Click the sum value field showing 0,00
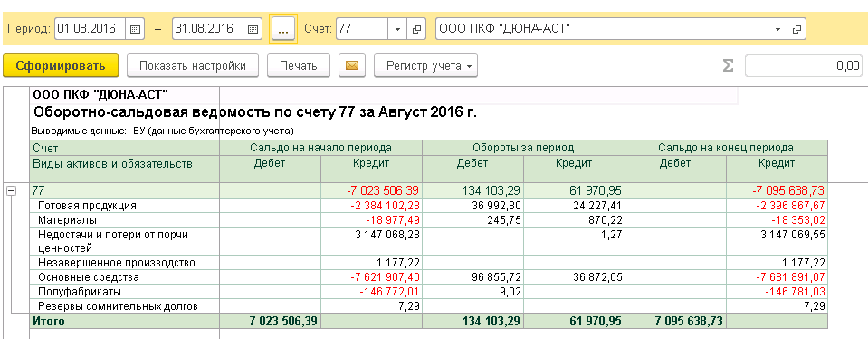Viewport: 868px width, 339px height. coord(804,66)
